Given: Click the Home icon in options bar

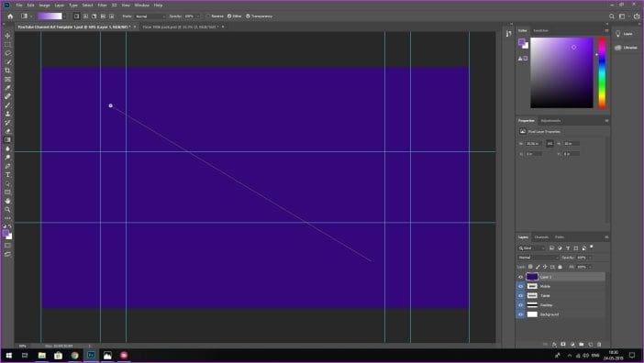Looking at the screenshot, I should point(10,16).
